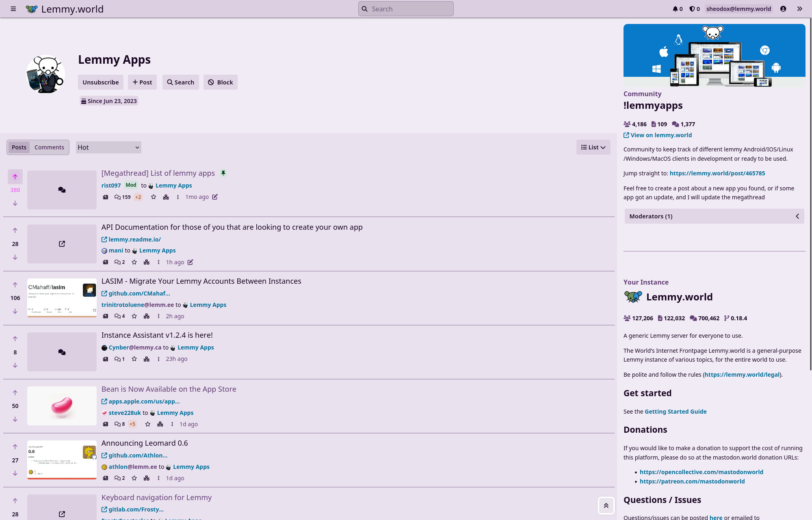Click the Lemmy Apps community avatar

click(x=45, y=74)
